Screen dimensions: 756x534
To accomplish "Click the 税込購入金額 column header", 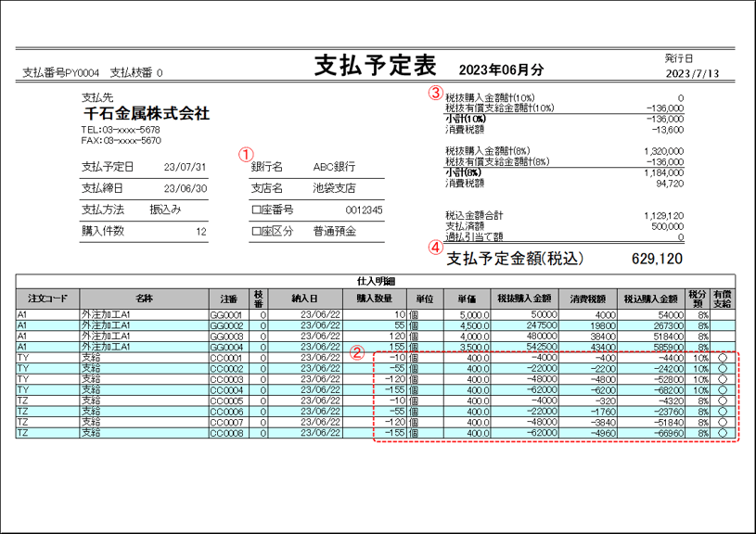I will [x=651, y=299].
